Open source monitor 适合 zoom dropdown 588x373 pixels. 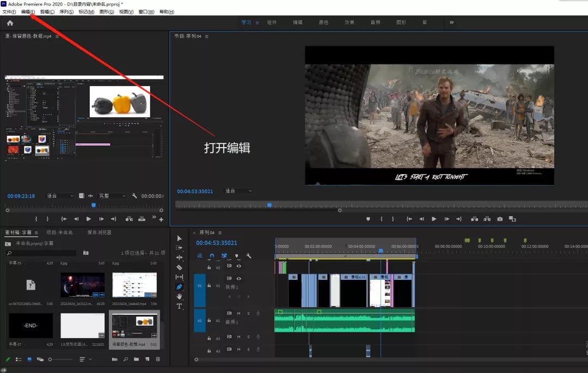tap(60, 196)
